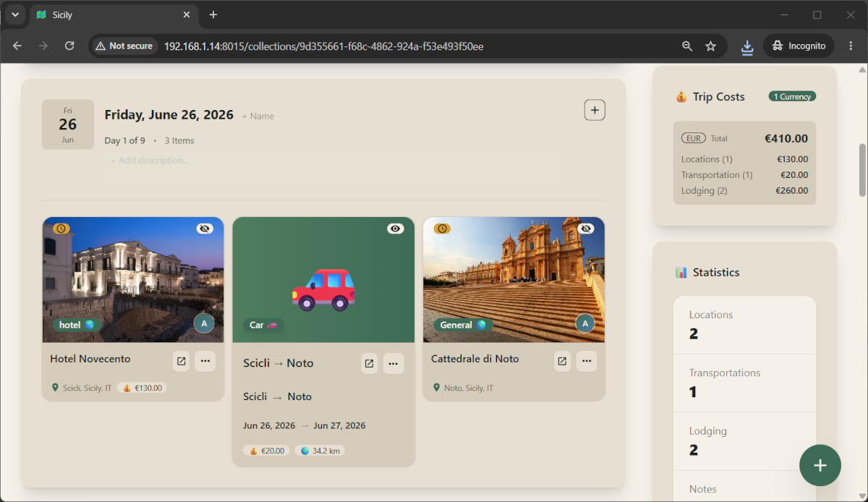Click the bar chart icon by Statistics

[x=681, y=273]
